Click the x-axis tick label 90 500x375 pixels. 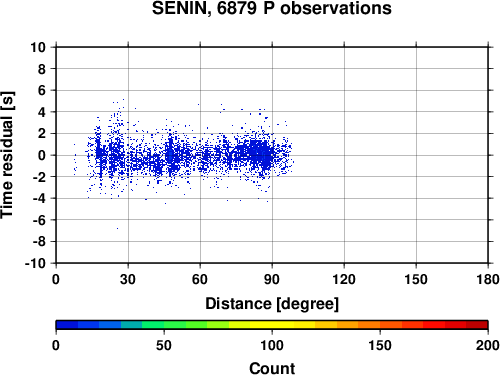pos(272,279)
